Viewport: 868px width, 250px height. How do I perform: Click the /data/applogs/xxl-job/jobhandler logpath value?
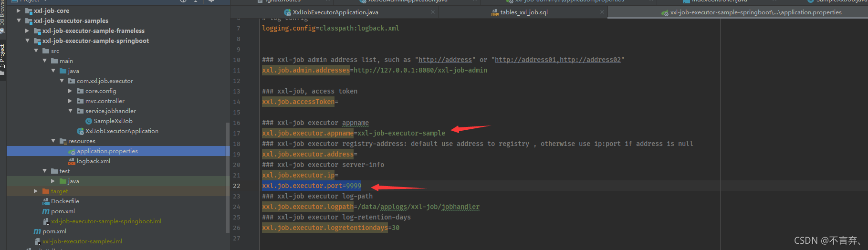[x=418, y=207]
